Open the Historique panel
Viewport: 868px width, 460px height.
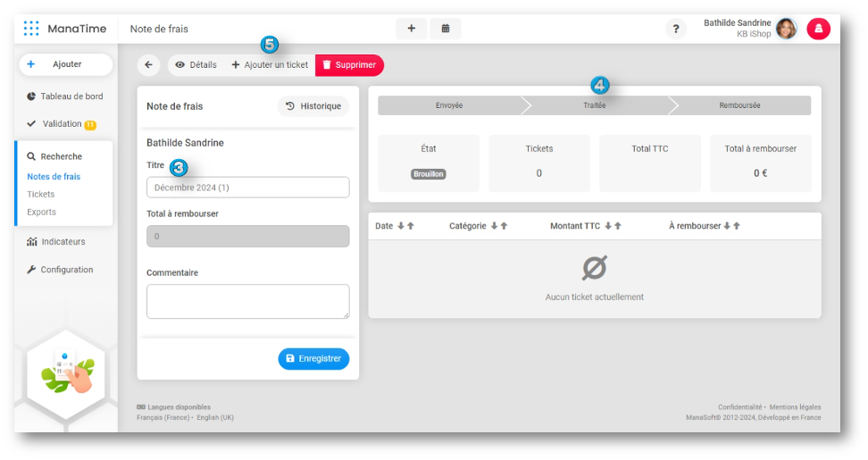click(x=313, y=106)
